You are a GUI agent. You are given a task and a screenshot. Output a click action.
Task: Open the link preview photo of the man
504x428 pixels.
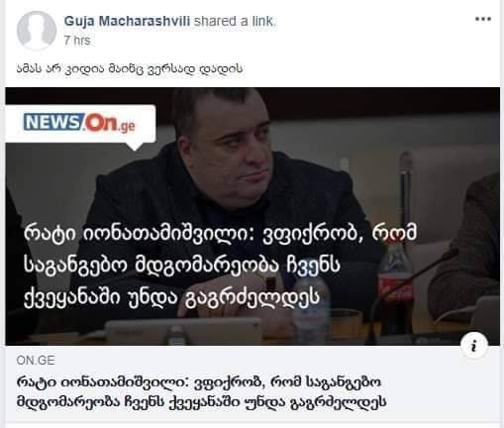click(x=252, y=216)
